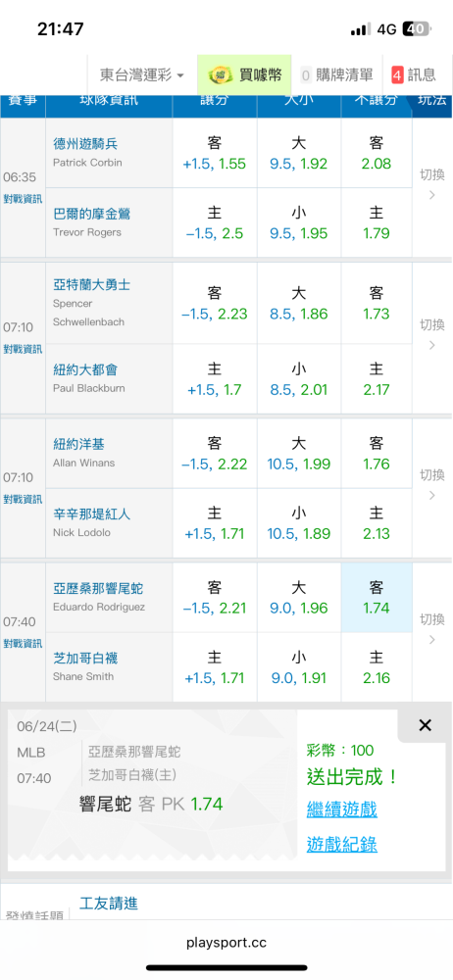Select 客 -1.5, 2.22 for 紐約洋基
This screenshot has width=453, height=980.
click(214, 454)
